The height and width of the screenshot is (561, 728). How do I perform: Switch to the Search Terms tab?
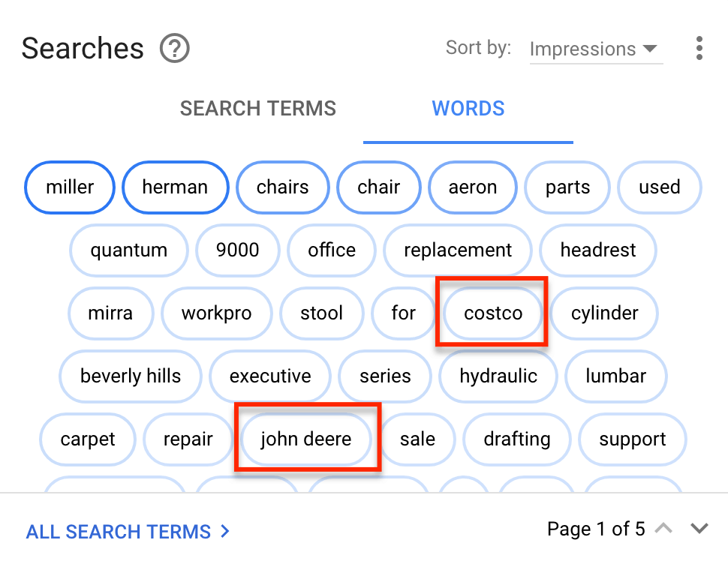[x=258, y=109]
